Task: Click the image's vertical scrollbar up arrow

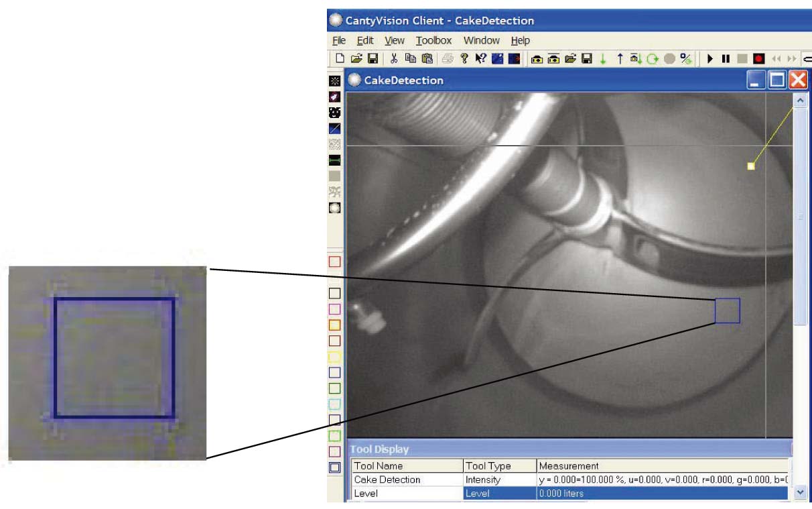Action: point(800,101)
